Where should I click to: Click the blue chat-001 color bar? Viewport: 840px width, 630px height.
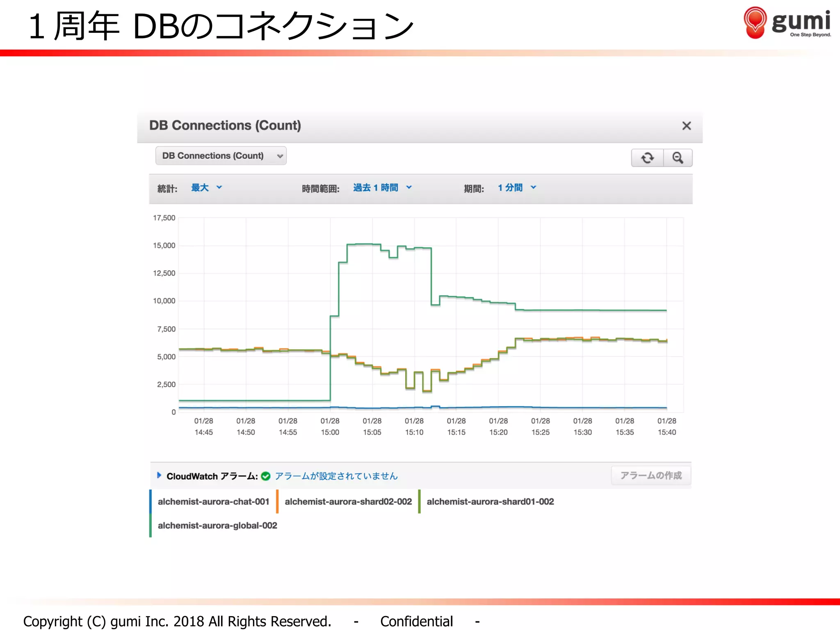click(x=151, y=502)
